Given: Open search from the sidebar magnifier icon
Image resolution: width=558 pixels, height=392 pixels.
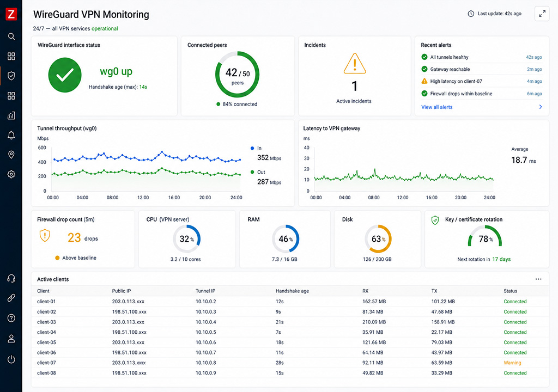Looking at the screenshot, I should tap(11, 36).
